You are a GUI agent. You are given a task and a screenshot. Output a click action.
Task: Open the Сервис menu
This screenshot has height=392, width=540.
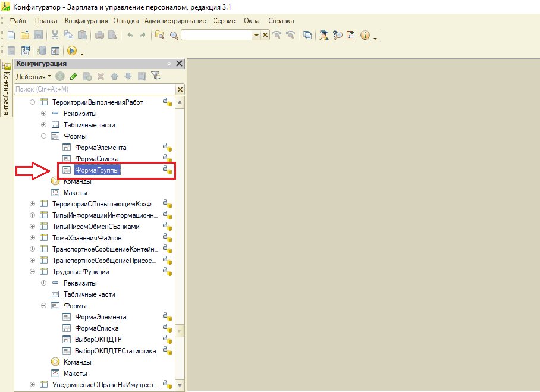pyautogui.click(x=224, y=21)
